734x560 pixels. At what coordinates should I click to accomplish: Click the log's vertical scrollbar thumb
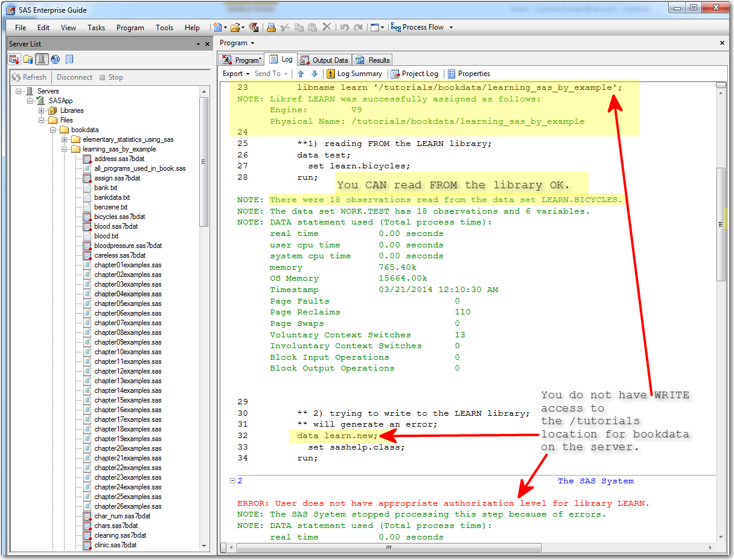[721, 223]
